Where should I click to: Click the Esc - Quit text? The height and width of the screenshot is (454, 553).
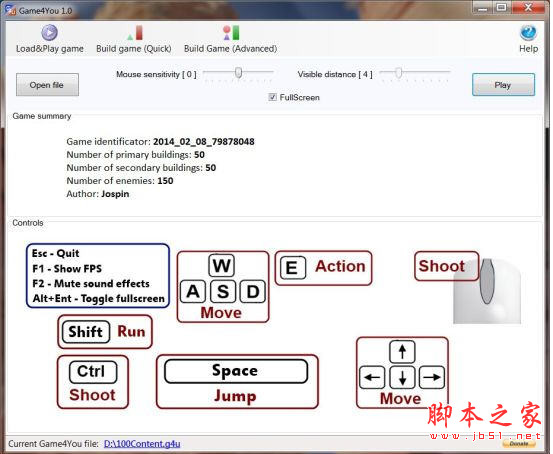(x=56, y=253)
